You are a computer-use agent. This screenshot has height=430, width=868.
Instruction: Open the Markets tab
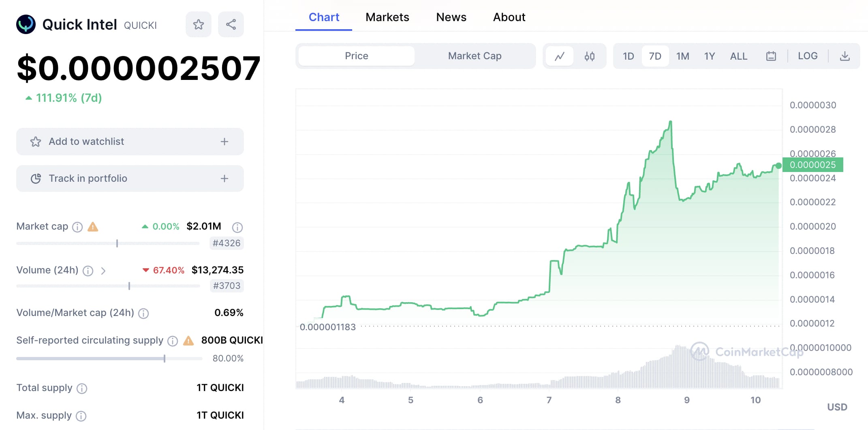[387, 17]
